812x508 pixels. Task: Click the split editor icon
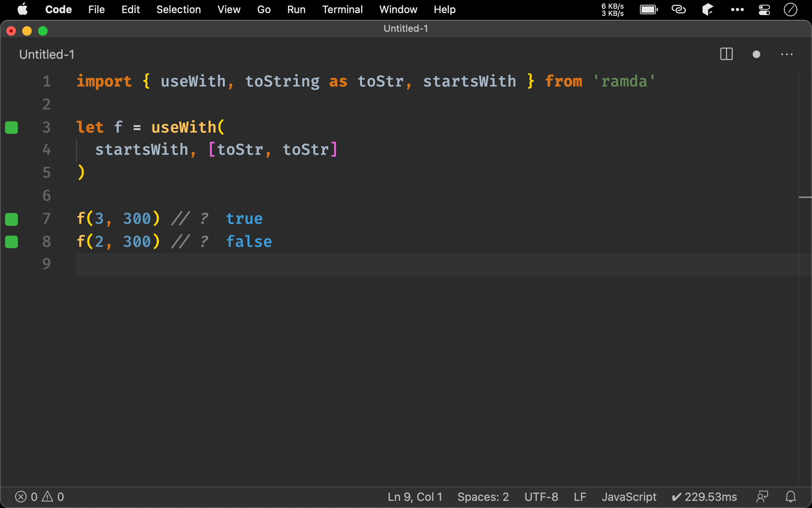(x=726, y=54)
